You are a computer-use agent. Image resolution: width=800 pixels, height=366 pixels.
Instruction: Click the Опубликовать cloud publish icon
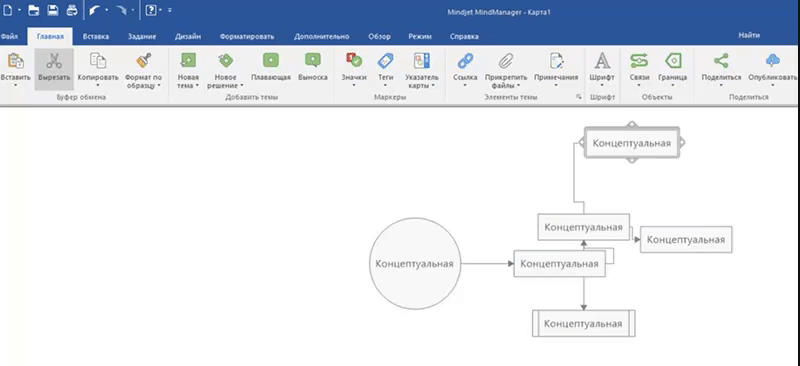(x=772, y=61)
